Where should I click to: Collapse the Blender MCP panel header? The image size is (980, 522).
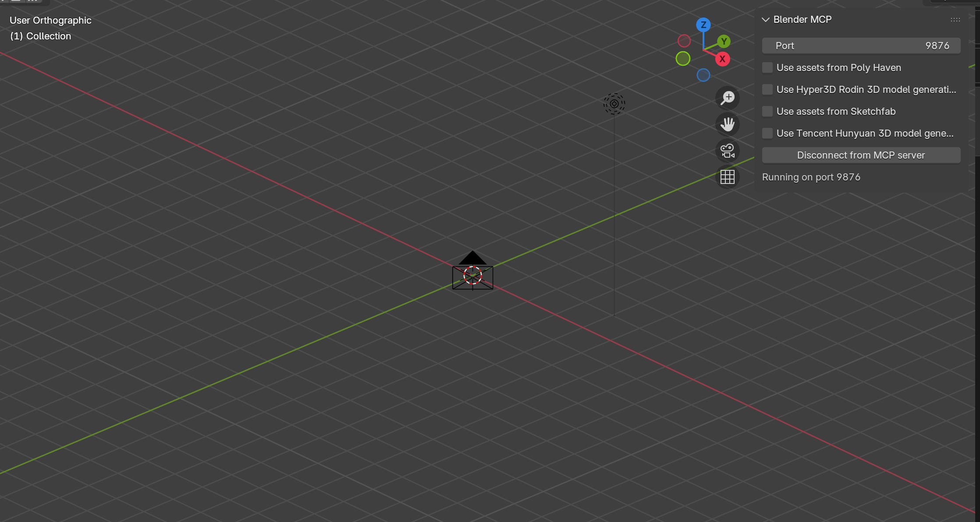[x=765, y=19]
